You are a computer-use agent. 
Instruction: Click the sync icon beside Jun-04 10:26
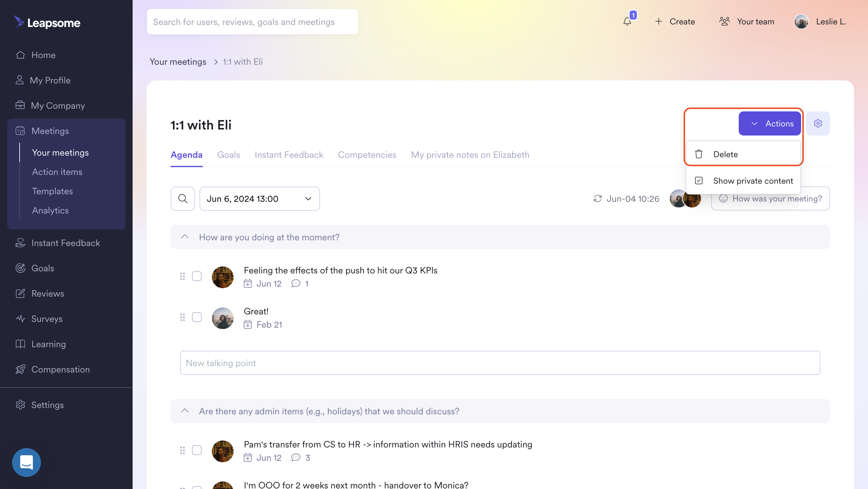[x=598, y=198]
